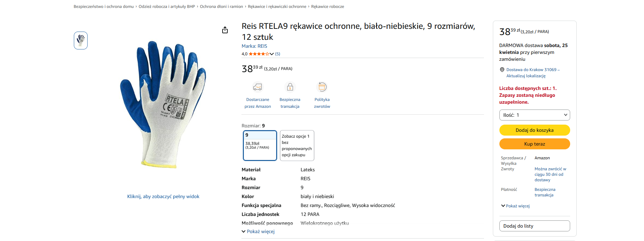This screenshot has height=241, width=644.
Task: Click the share icon above product image
Action: tap(225, 30)
